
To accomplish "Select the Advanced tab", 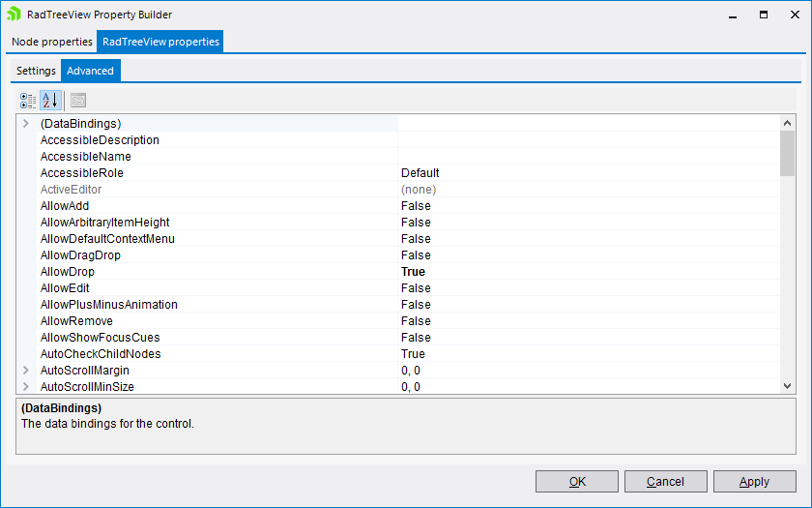I will (90, 71).
